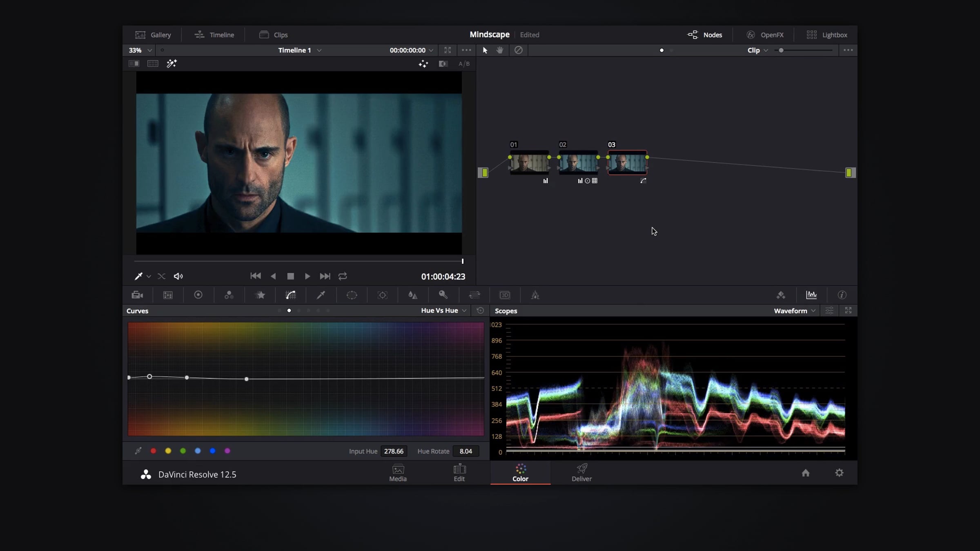The image size is (980, 551).
Task: Open the Color Wheels palette
Action: click(198, 295)
